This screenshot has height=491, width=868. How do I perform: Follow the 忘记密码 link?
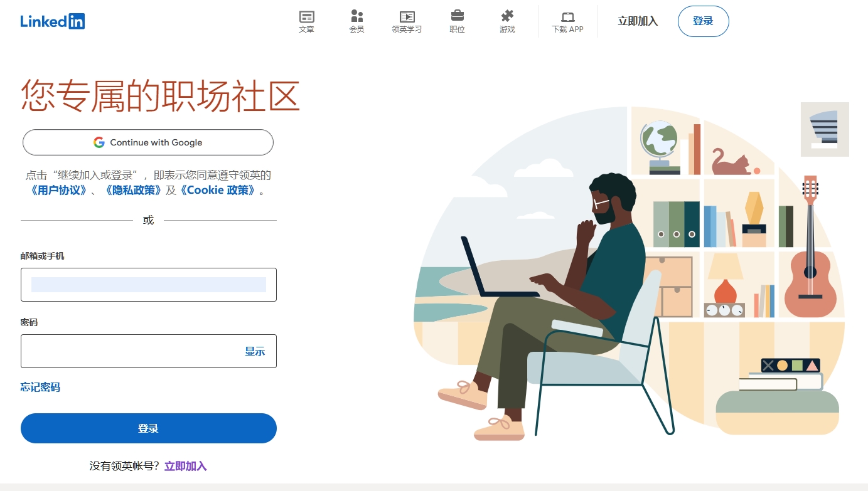[x=40, y=387]
